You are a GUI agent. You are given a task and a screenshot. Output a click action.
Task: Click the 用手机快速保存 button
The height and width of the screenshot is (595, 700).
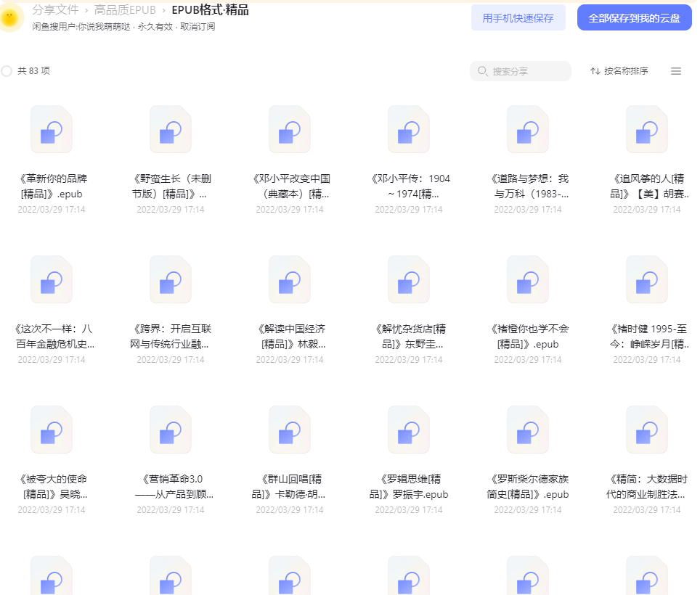click(x=518, y=18)
